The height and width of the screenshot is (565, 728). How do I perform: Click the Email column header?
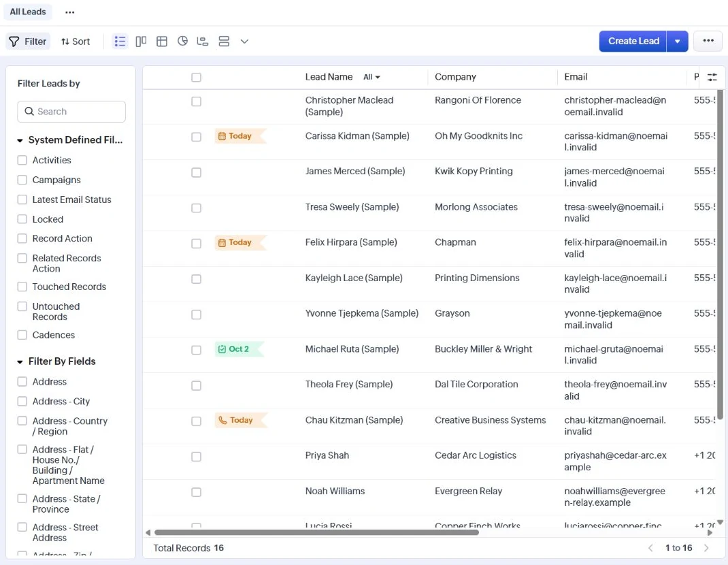[576, 77]
